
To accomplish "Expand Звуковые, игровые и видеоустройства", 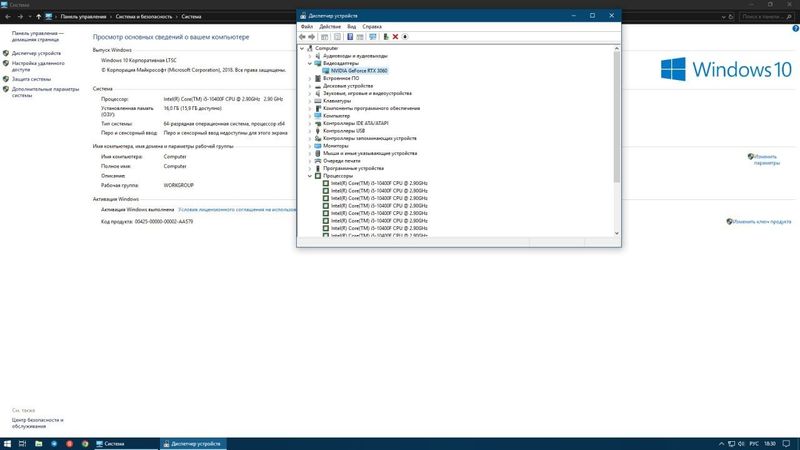I will [310, 93].
